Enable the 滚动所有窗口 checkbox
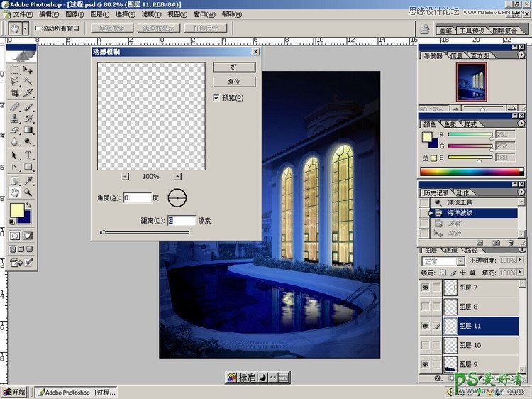The image size is (532, 399). 37,28
